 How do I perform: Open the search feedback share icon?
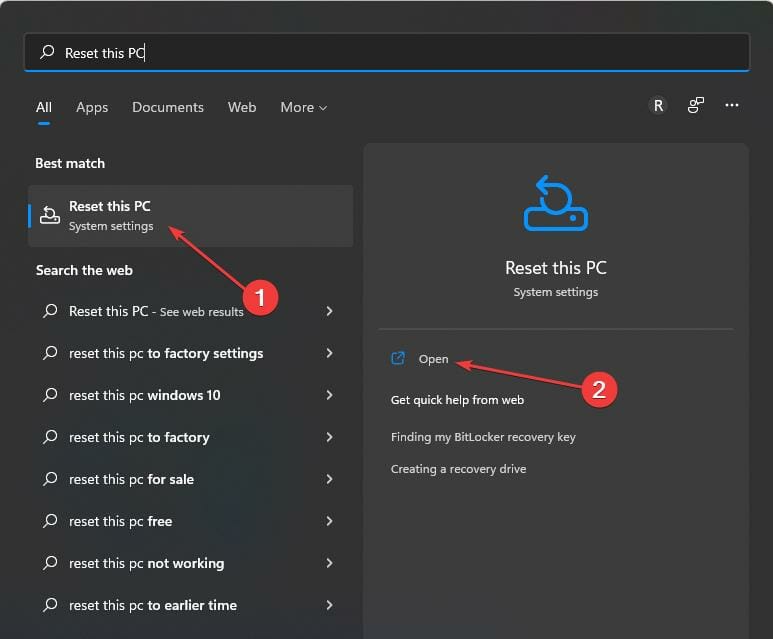coord(696,105)
